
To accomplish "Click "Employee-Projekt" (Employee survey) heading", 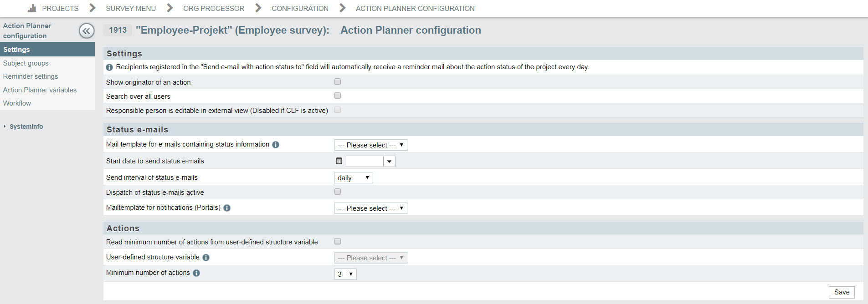I will (232, 30).
